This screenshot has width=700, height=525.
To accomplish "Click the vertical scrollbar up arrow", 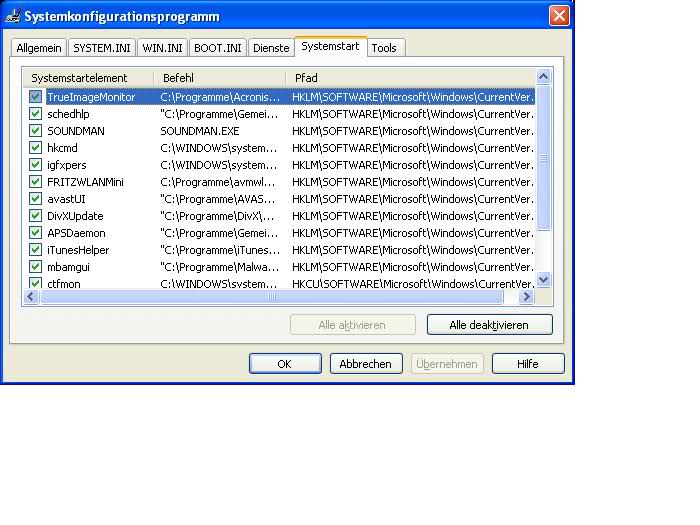I will 543,77.
